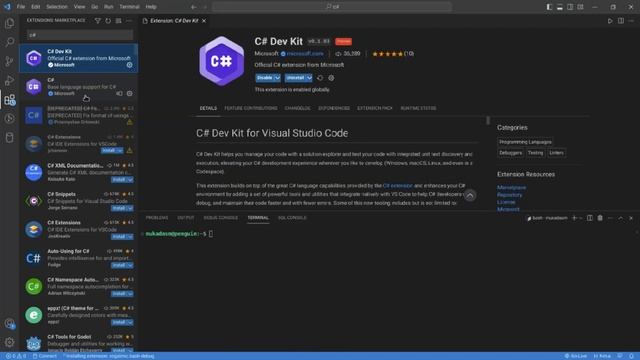Open Source Control view in activity bar
640x360 pixels.
9,61
